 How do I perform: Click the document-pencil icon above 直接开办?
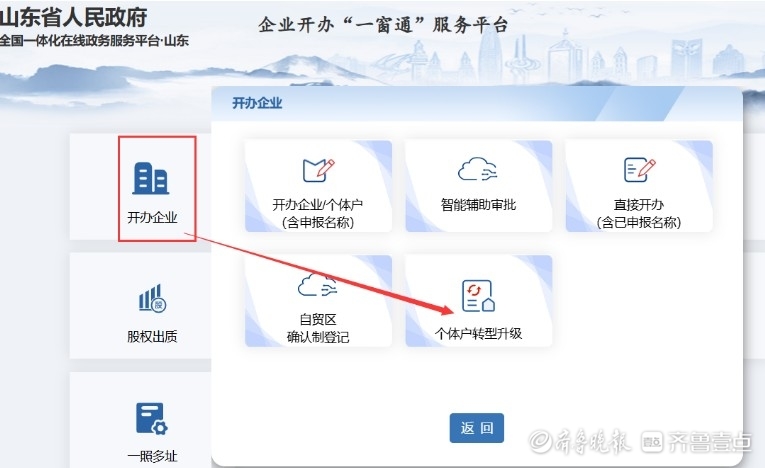pos(638,169)
